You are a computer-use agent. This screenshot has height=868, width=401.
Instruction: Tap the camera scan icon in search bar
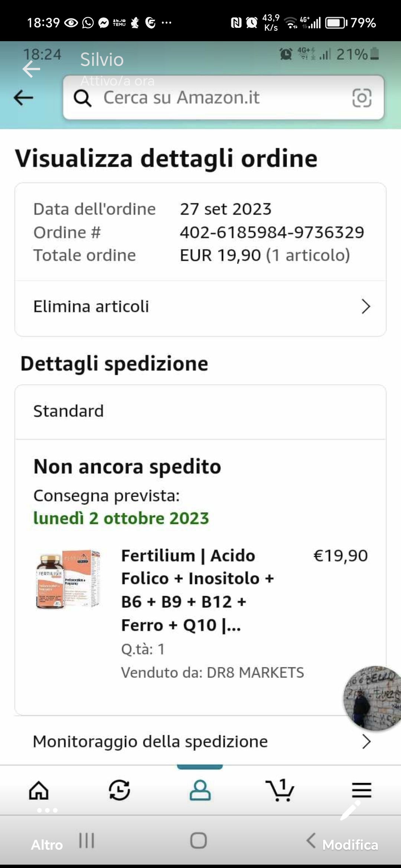coord(362,98)
